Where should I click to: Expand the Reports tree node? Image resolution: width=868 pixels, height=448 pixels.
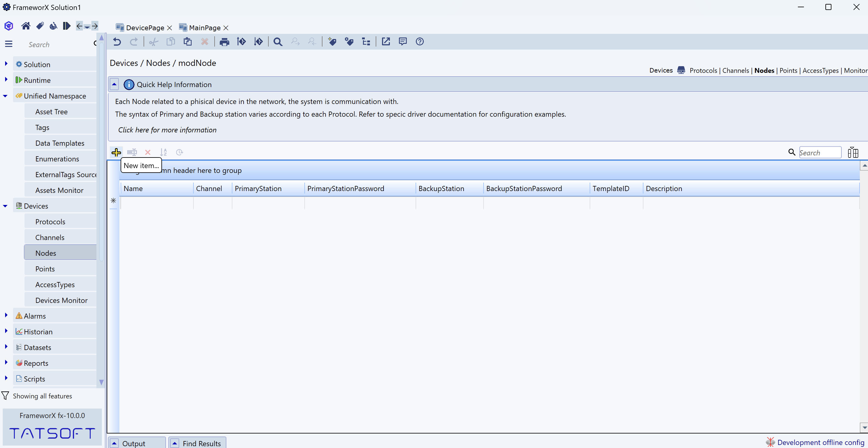6,362
